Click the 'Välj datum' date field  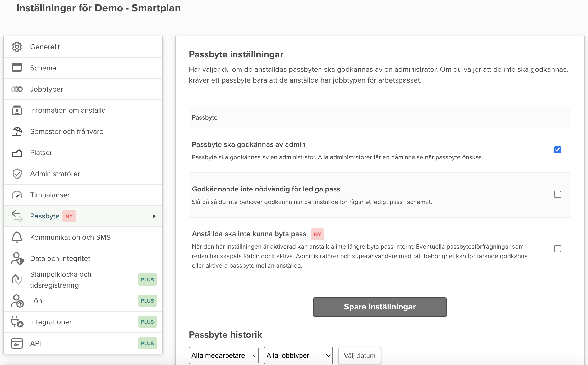[360, 355]
